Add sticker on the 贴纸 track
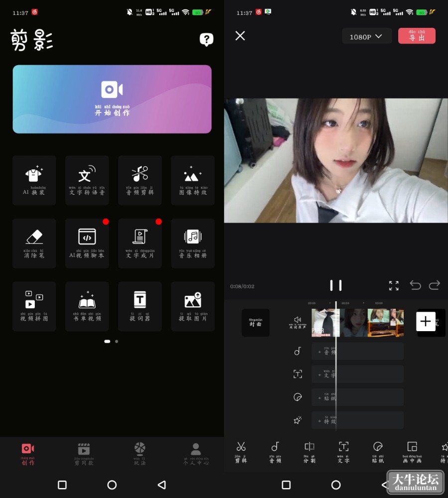 tap(357, 397)
